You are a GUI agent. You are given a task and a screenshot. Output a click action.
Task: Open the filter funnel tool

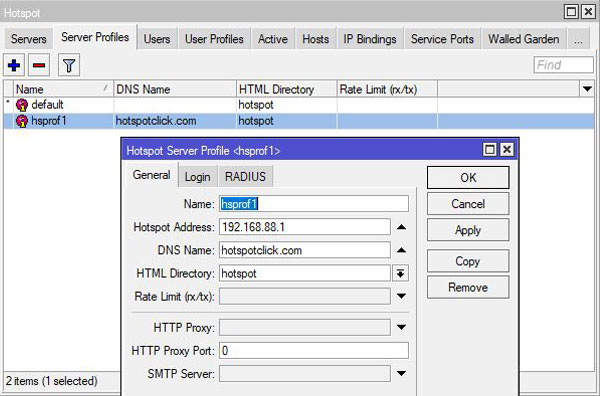tap(69, 65)
